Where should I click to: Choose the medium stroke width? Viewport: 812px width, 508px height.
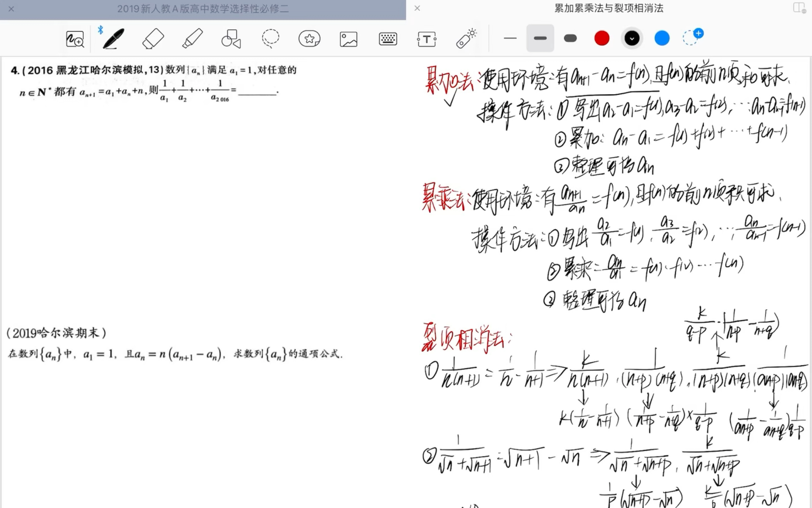(x=540, y=38)
